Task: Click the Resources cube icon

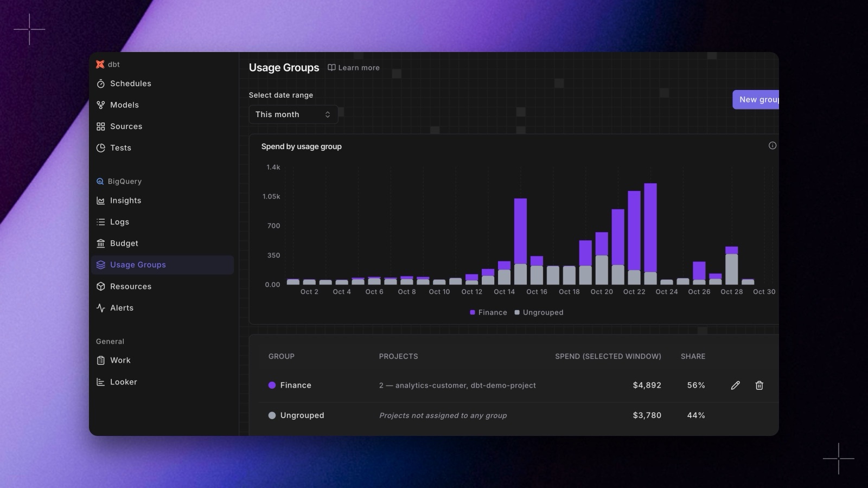Action: coord(100,286)
